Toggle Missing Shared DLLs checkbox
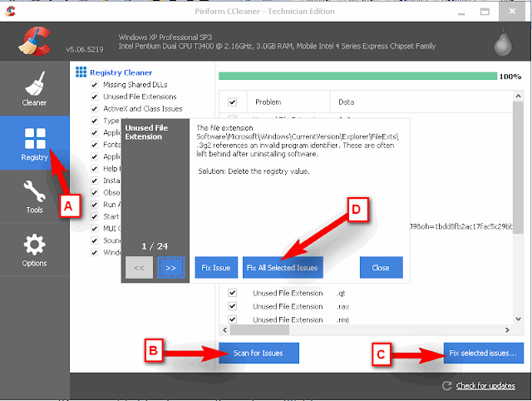This screenshot has width=532, height=401. [x=94, y=85]
